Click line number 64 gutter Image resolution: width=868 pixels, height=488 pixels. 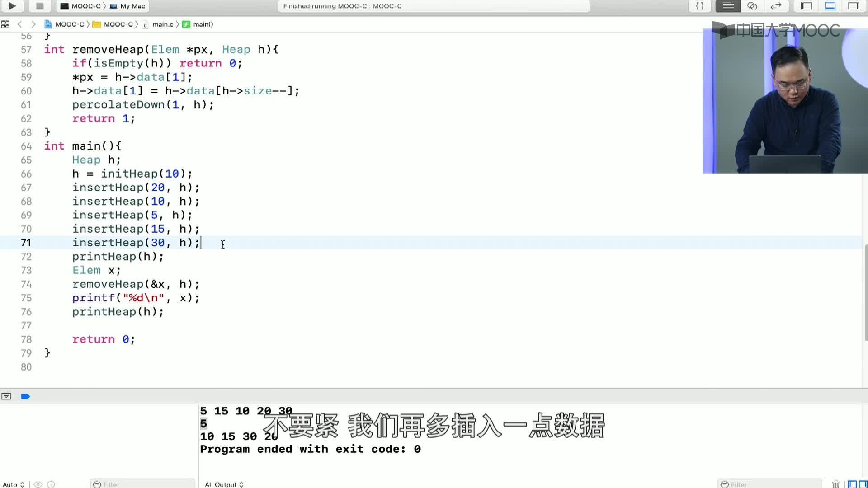point(26,146)
